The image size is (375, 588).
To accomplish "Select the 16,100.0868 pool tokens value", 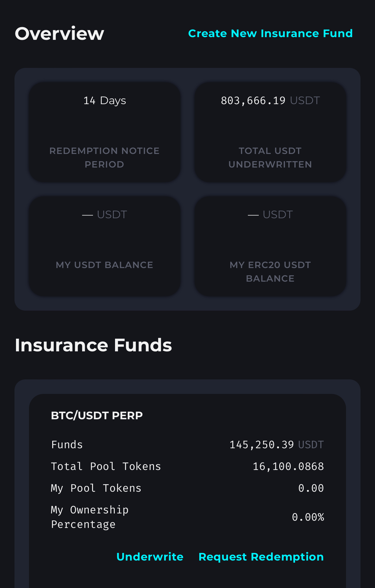I will point(288,466).
